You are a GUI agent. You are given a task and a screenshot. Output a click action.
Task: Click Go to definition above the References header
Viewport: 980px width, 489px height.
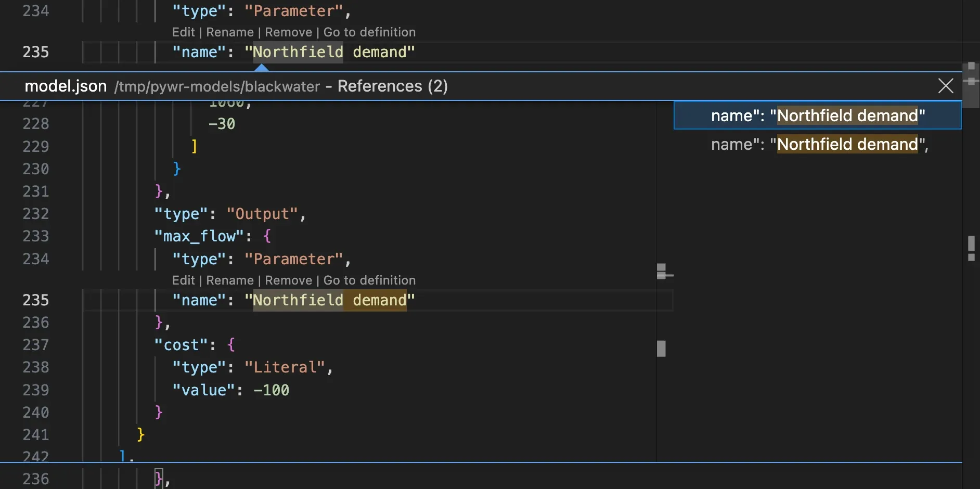pos(369,32)
